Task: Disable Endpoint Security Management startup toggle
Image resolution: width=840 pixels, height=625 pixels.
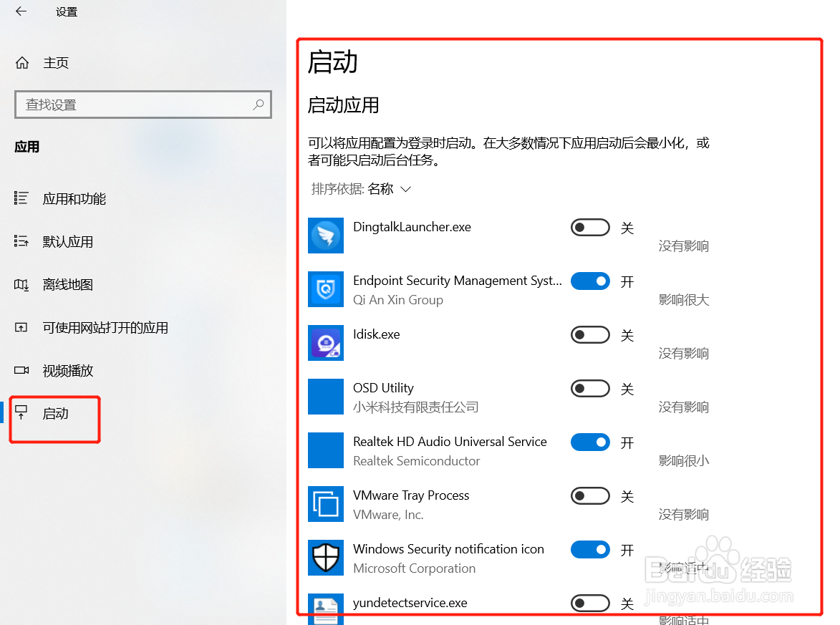Action: click(x=590, y=281)
